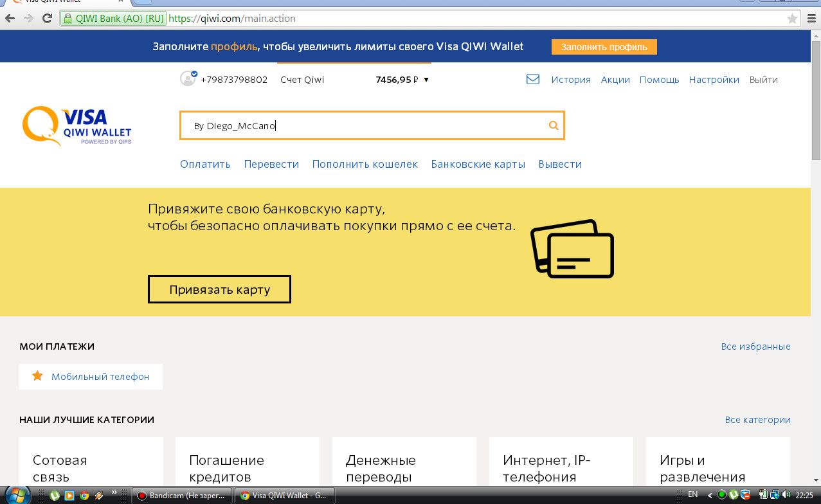Launch Chrome from the quick launch bar
This screenshot has width=821, height=504.
(84, 496)
